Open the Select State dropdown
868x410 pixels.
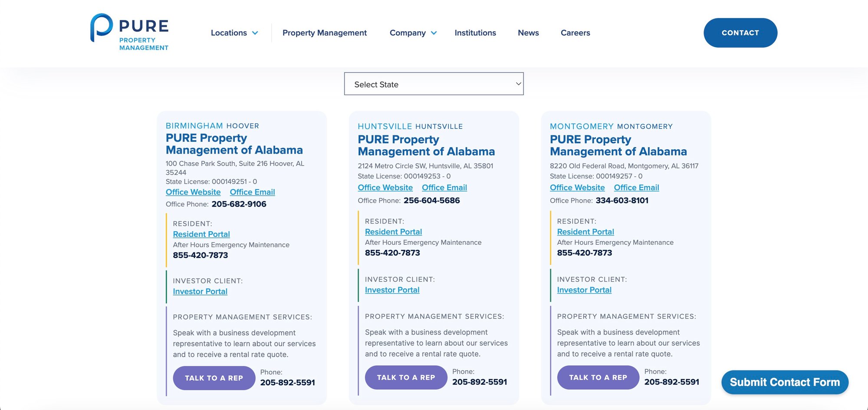434,84
